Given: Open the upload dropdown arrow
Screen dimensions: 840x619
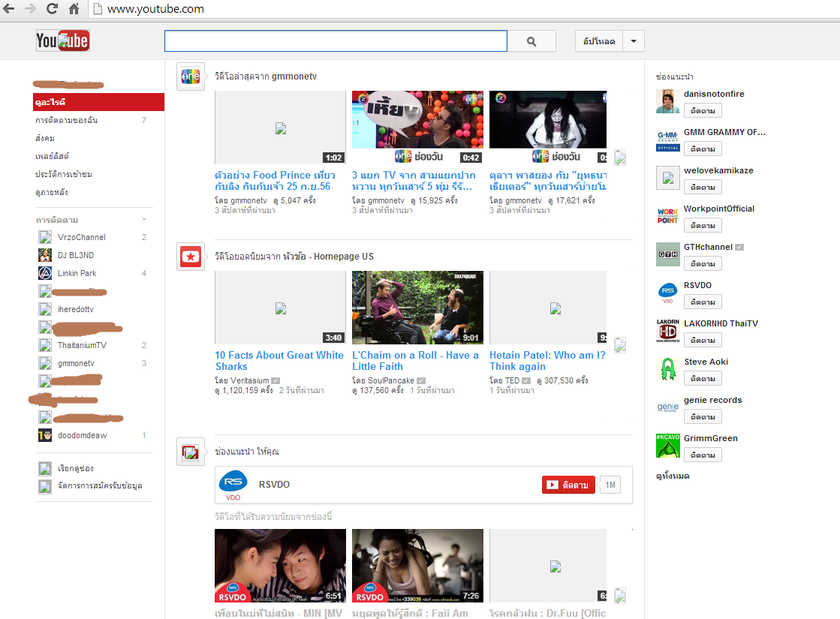Looking at the screenshot, I should 634,41.
